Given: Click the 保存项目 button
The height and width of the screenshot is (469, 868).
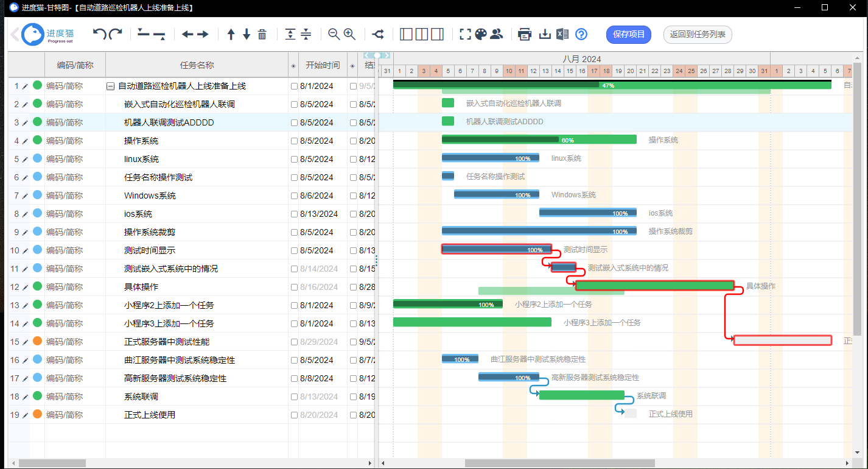Looking at the screenshot, I should pyautogui.click(x=629, y=35).
